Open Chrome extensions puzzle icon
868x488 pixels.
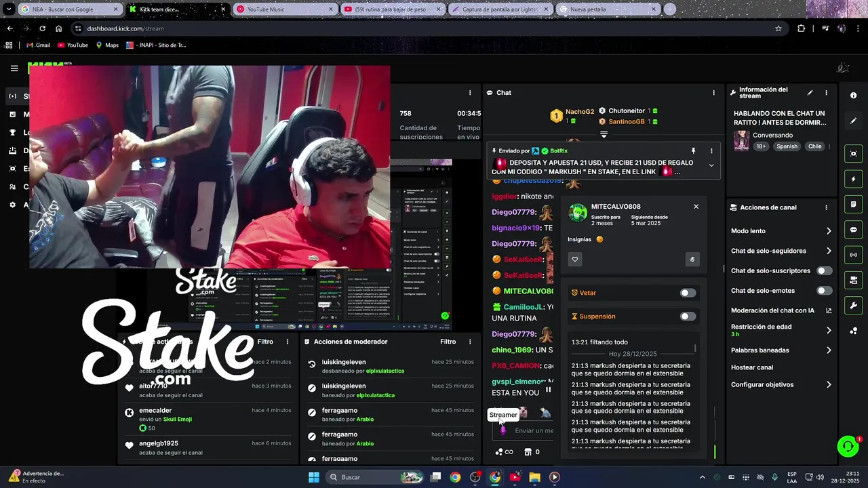[x=802, y=28]
